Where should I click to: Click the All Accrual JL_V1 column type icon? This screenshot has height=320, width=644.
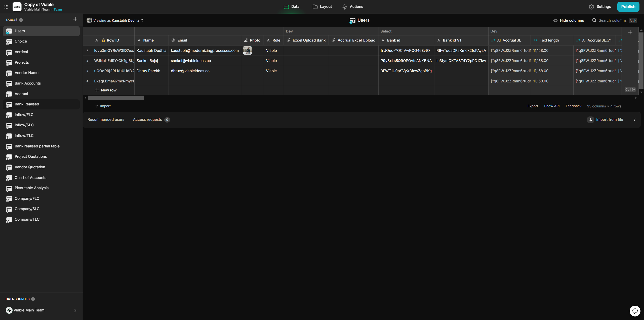tap(578, 40)
